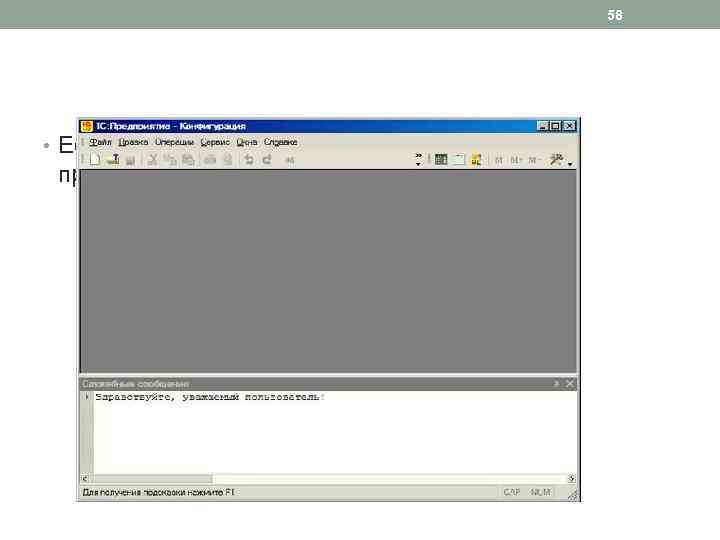
Task: Click the Copy toolbar icon
Action: [x=170, y=159]
